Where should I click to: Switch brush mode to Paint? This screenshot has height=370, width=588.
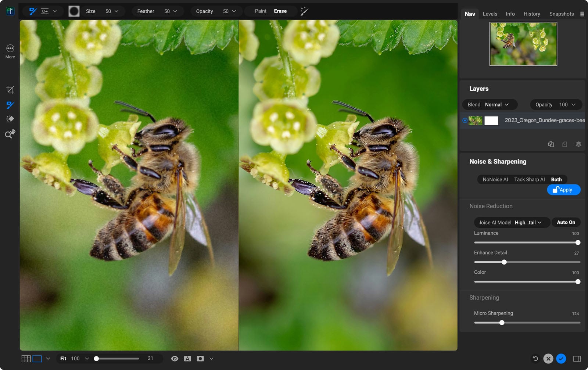point(261,11)
